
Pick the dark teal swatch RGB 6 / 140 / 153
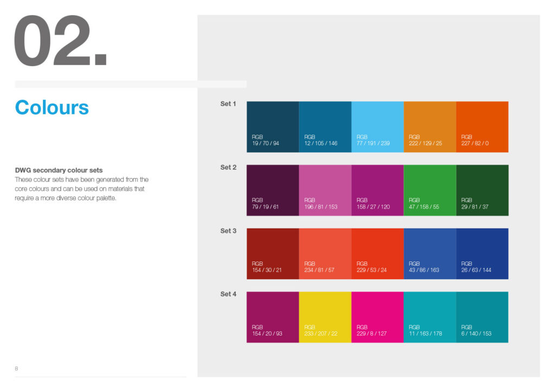click(482, 317)
